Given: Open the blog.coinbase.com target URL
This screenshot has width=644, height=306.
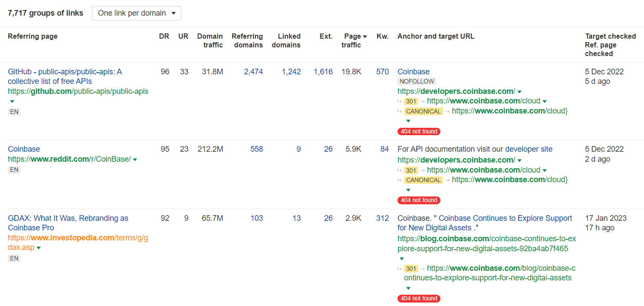Looking at the screenshot, I should point(487,243).
